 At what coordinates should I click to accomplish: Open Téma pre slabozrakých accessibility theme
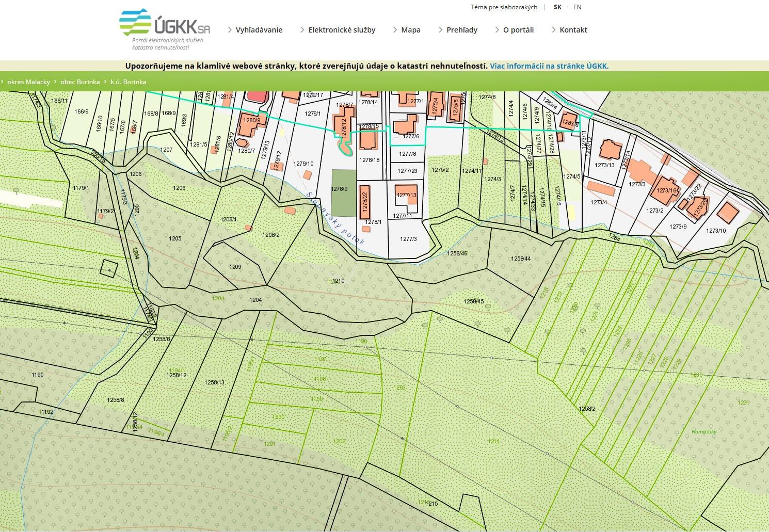tap(504, 7)
